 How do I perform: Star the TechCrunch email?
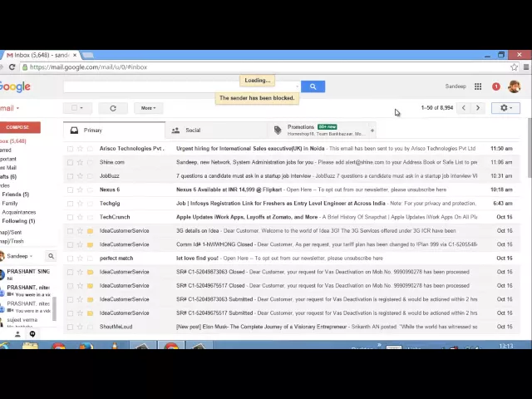(80, 217)
